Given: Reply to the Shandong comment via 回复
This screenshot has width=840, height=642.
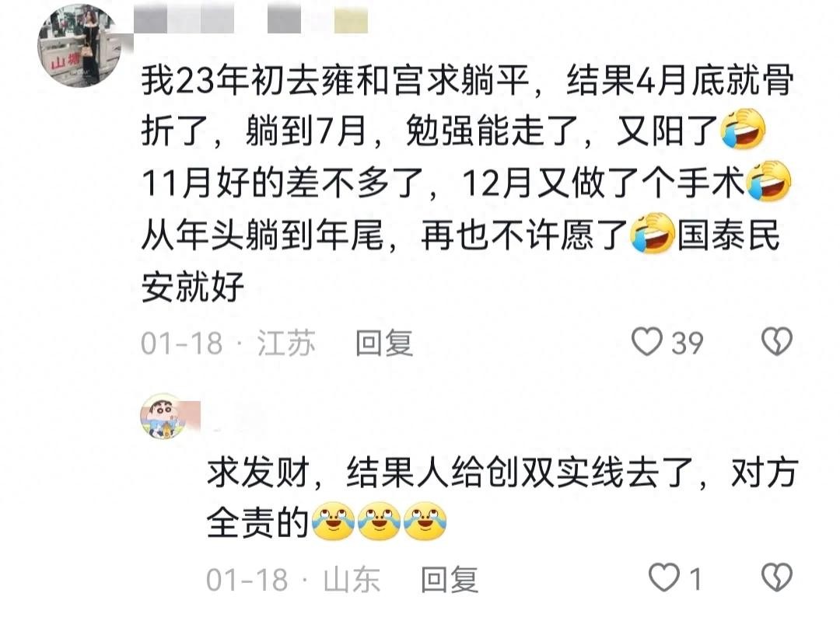Looking at the screenshot, I should click(x=449, y=579).
